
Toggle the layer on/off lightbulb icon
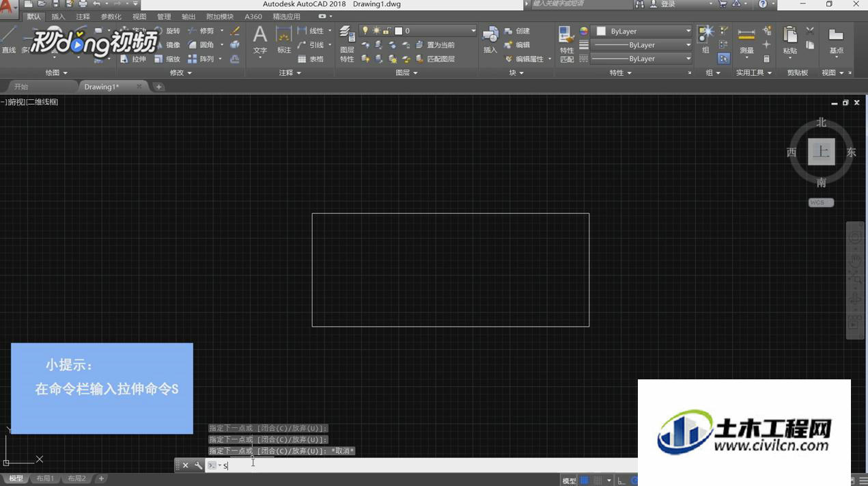[365, 31]
